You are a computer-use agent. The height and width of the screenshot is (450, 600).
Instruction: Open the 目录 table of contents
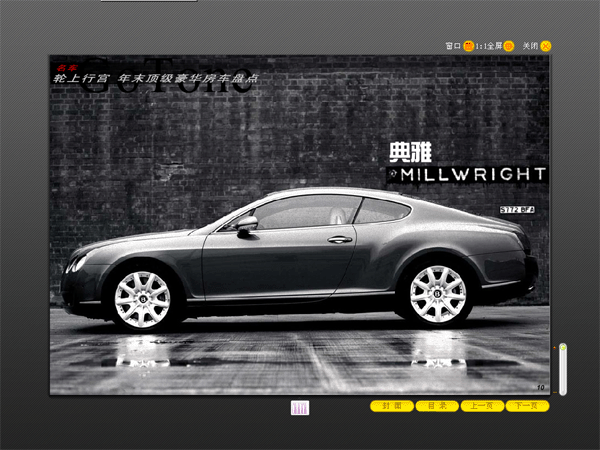(x=437, y=406)
